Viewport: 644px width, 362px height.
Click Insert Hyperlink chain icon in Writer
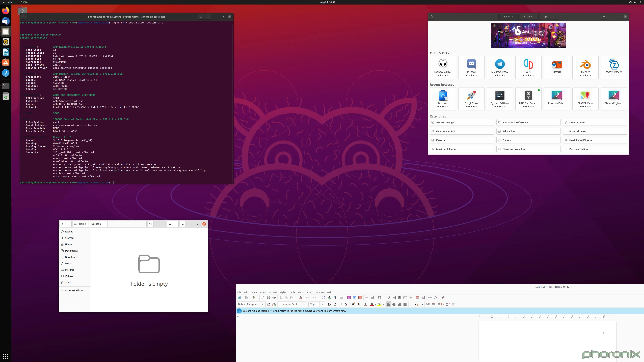tap(389, 297)
